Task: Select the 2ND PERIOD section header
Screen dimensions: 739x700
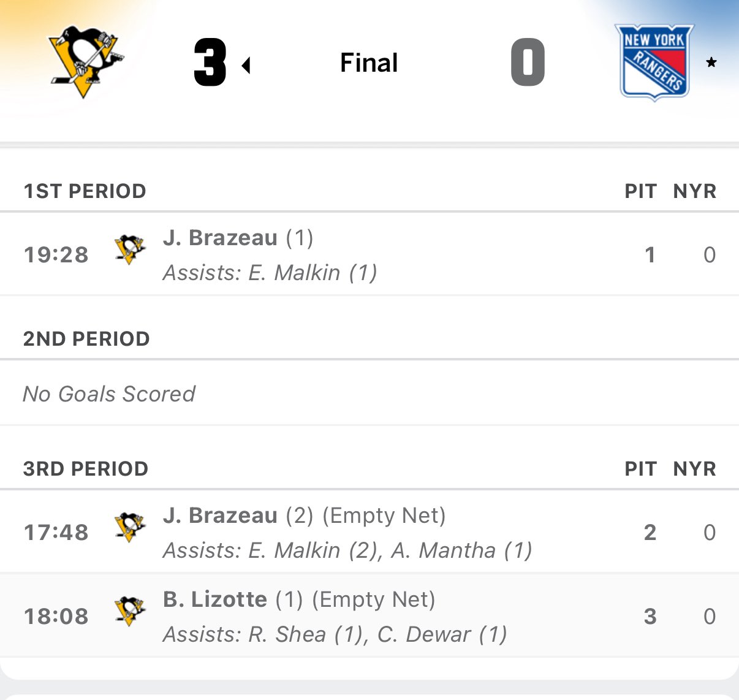Action: 86,339
